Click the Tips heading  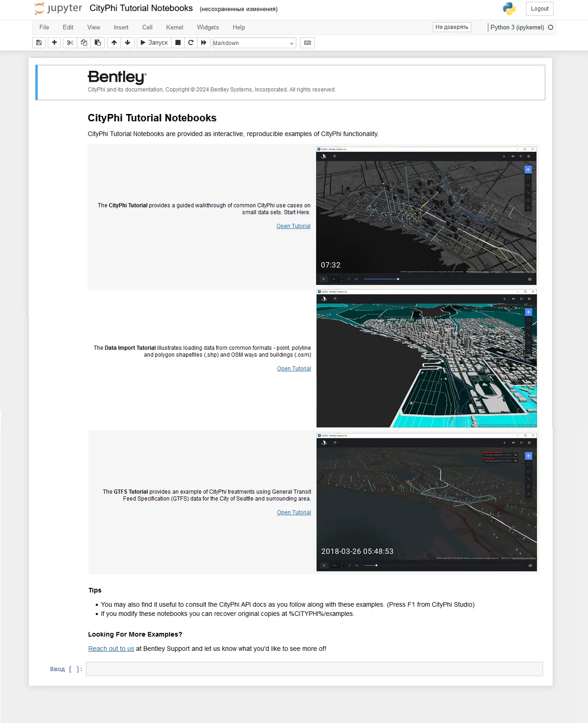click(x=95, y=590)
